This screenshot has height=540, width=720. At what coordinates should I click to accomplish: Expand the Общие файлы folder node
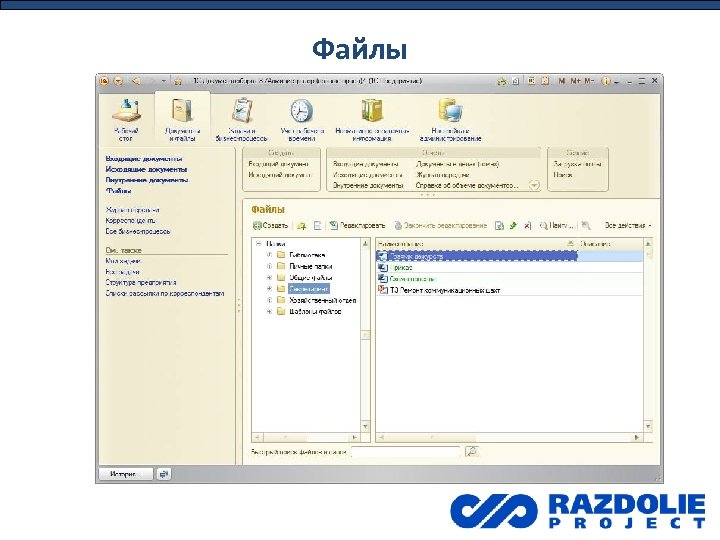270,277
